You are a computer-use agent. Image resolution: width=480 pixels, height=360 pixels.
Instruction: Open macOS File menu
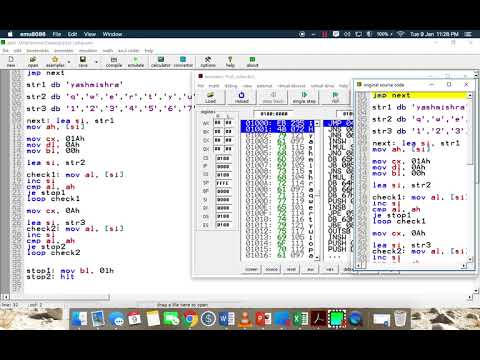(x=57, y=34)
